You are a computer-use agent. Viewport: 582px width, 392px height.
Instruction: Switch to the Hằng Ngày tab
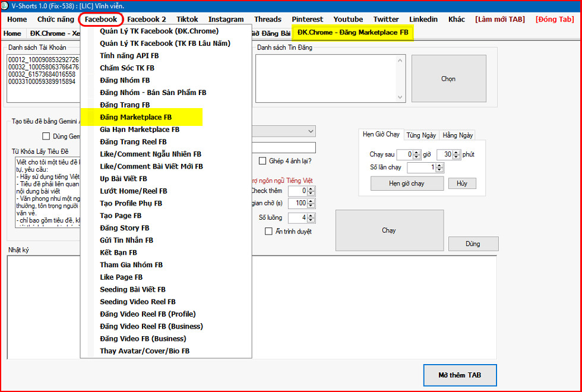[458, 135]
